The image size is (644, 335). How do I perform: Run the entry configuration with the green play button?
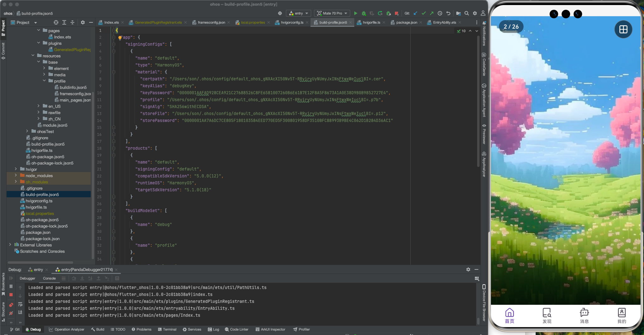tap(356, 13)
